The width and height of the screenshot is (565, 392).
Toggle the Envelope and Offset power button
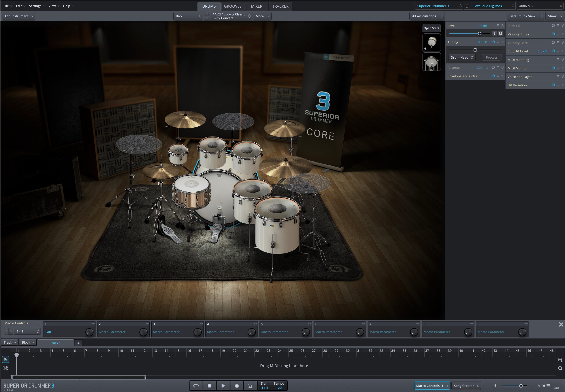click(x=493, y=76)
